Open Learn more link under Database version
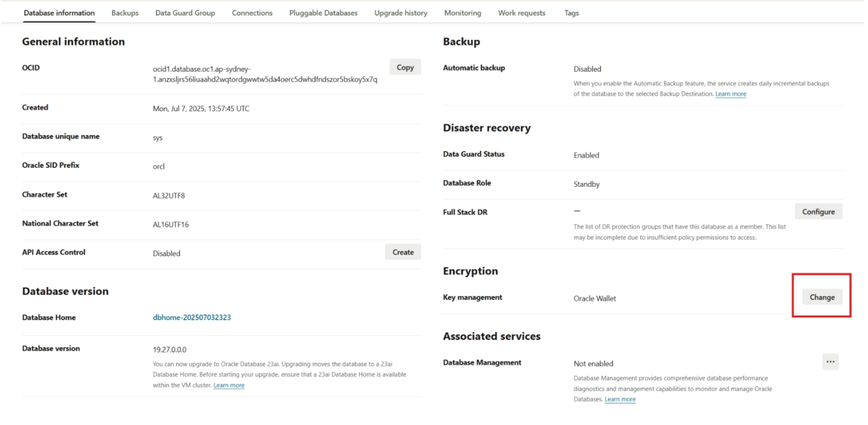The width and height of the screenshot is (868, 425). tap(229, 386)
